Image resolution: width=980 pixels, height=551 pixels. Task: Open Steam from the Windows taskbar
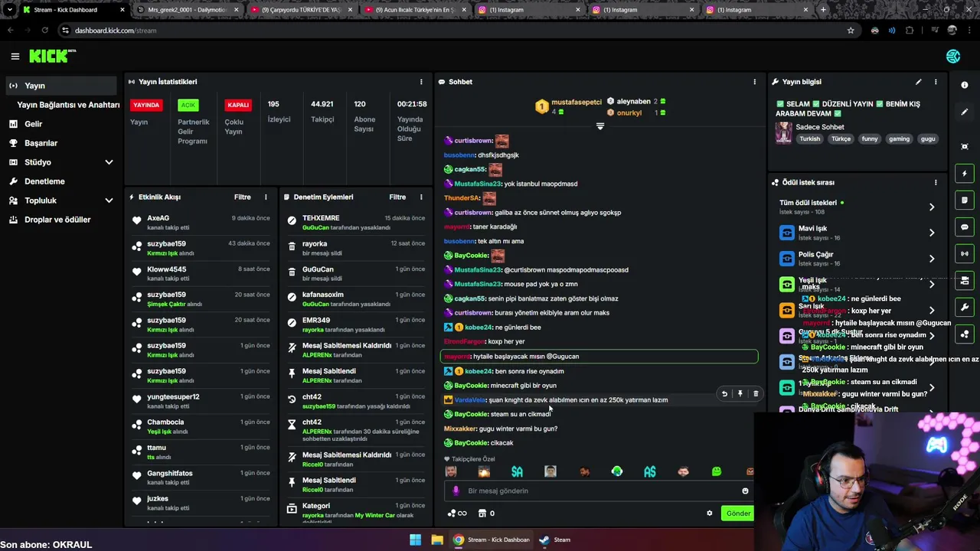point(554,540)
